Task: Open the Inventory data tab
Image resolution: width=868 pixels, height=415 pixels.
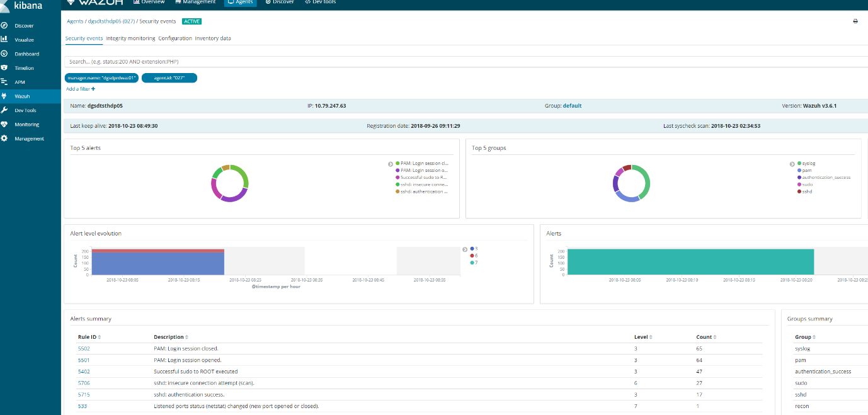Action: pos(213,38)
